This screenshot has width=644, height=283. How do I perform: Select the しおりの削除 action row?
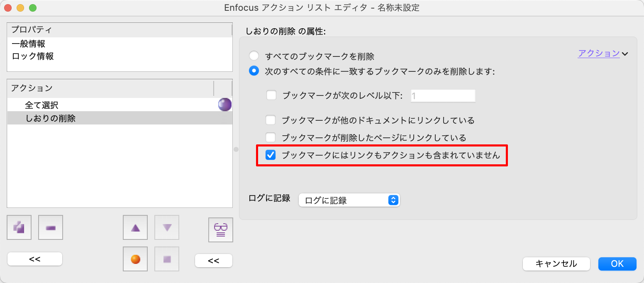pyautogui.click(x=120, y=118)
